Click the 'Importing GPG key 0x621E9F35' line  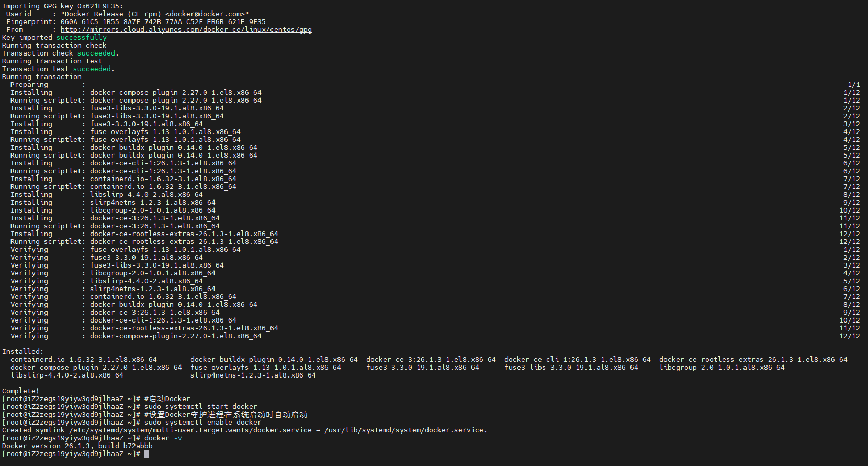(x=63, y=6)
